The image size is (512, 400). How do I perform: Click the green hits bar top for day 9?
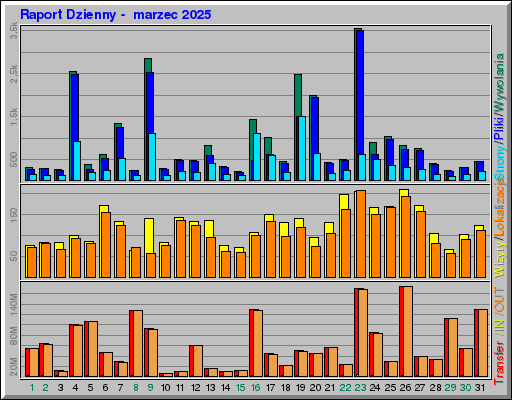point(148,65)
